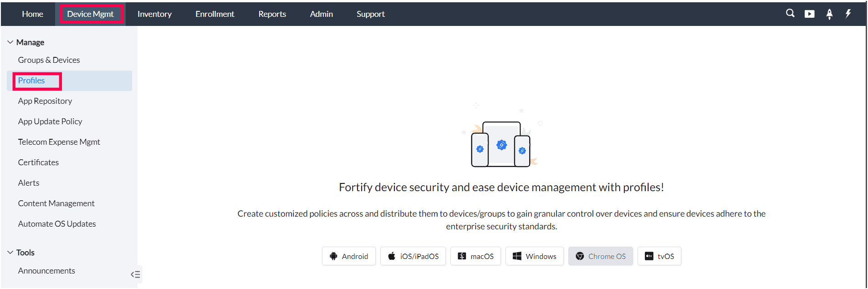
Task: Collapse the Manage section chevron
Action: [x=10, y=42]
